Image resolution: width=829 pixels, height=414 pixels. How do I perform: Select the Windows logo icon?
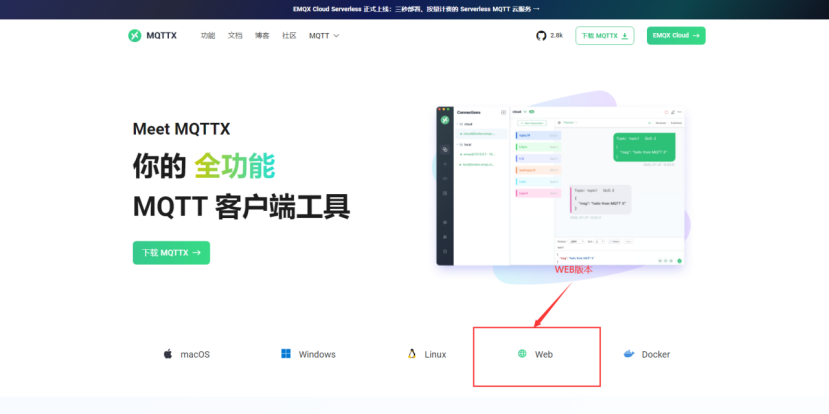coord(286,354)
